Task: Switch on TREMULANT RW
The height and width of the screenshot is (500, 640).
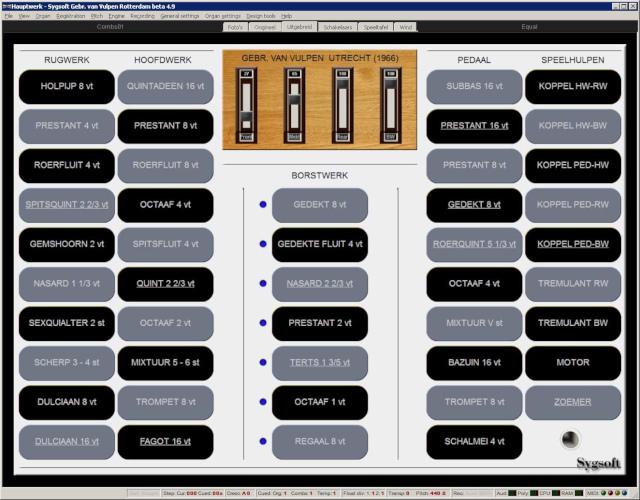Action: point(573,284)
